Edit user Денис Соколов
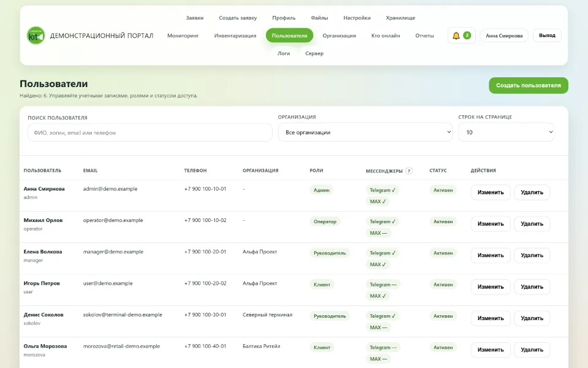The image size is (588, 368). (x=491, y=318)
